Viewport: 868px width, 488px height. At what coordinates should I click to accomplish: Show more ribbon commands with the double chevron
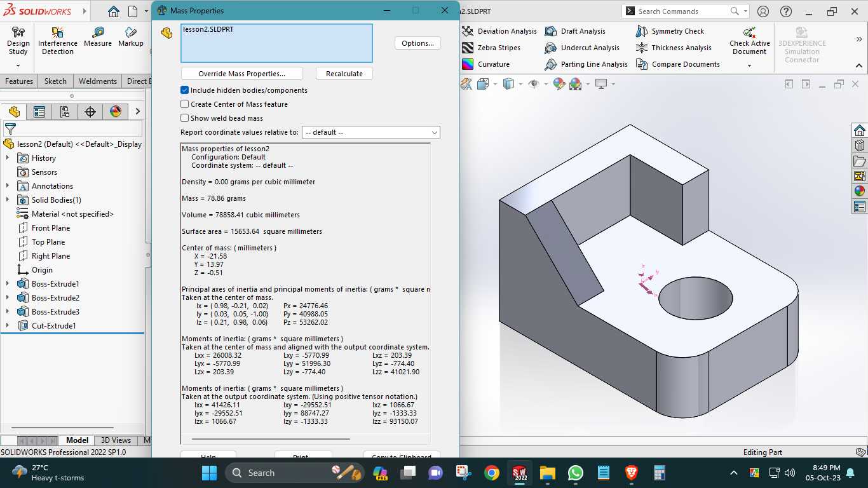click(x=860, y=39)
